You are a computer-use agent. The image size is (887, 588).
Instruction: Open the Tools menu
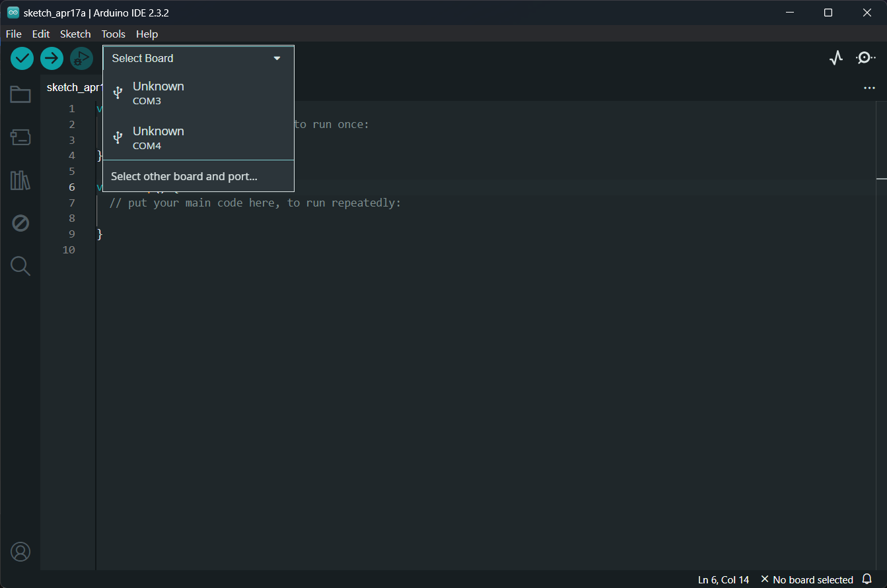[113, 34]
